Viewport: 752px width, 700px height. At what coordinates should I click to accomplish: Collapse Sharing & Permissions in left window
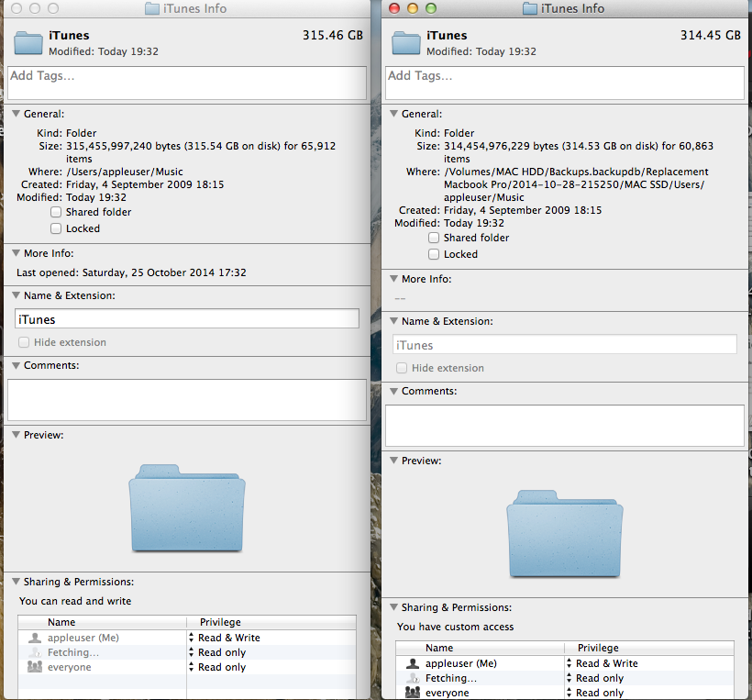[x=16, y=582]
